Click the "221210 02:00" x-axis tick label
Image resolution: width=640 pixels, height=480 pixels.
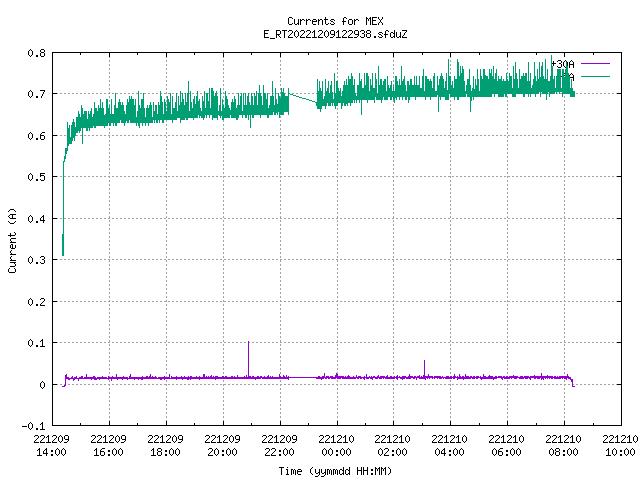(393, 446)
